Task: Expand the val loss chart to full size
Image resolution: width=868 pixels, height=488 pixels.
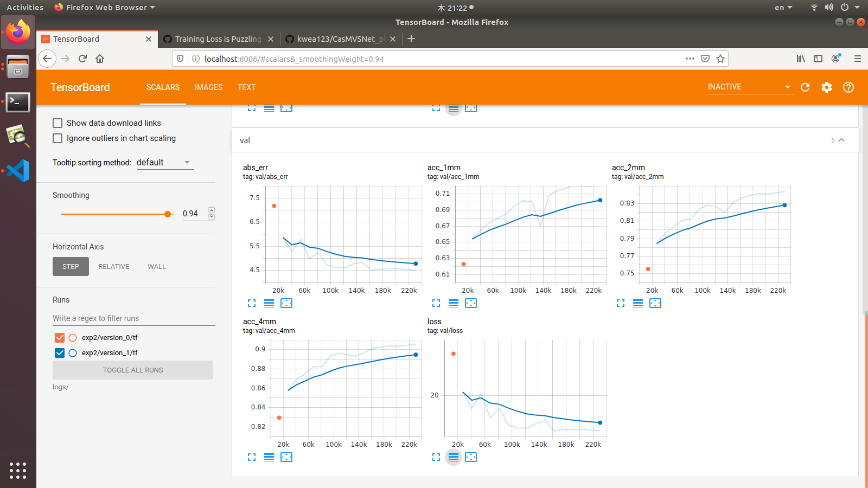Action: click(436, 457)
